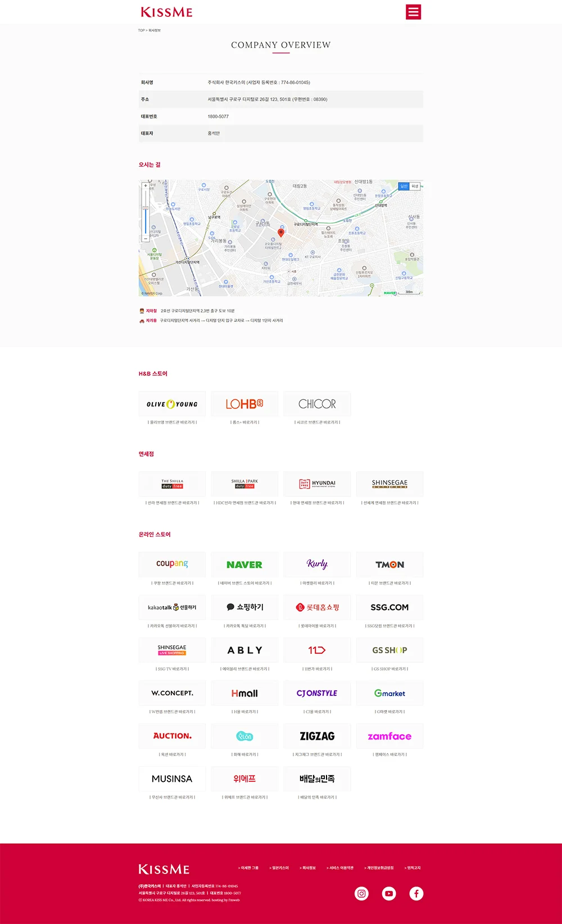
Task: Open the GS SHOP logo
Action: coord(389,650)
